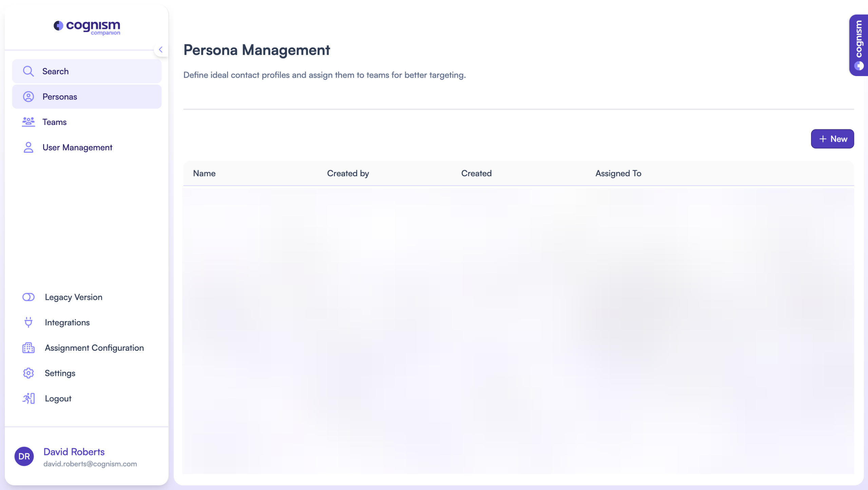868x490 pixels.
Task: Click the Assignment Configuration building icon
Action: tap(28, 348)
